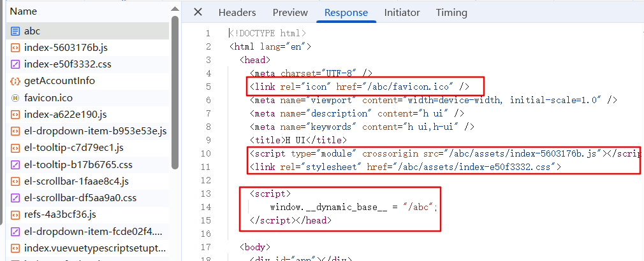The width and height of the screenshot is (644, 261).
Task: Close the request details pane
Action: (198, 12)
